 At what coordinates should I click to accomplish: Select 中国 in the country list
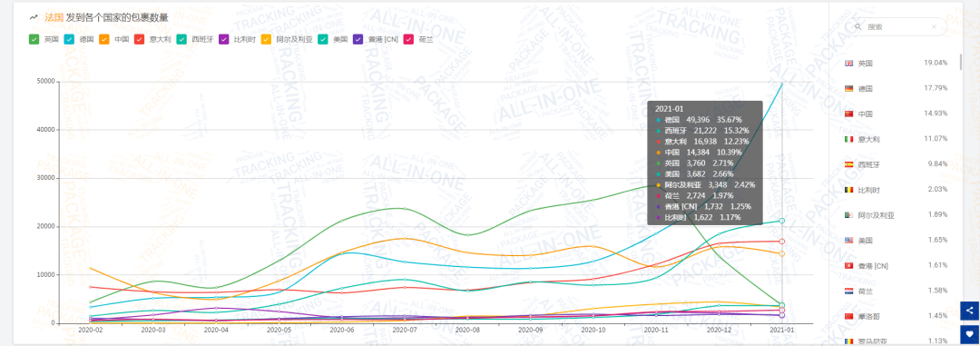[865, 114]
